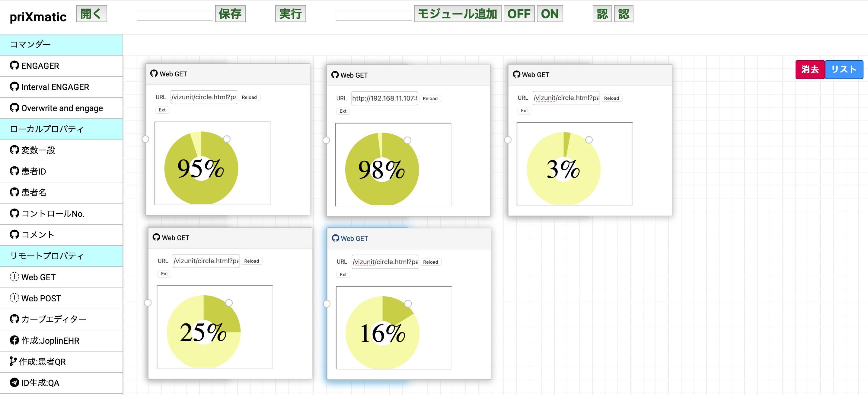This screenshot has width=868, height=395.
Task: Reload the 16% Web GET card
Action: click(x=431, y=262)
